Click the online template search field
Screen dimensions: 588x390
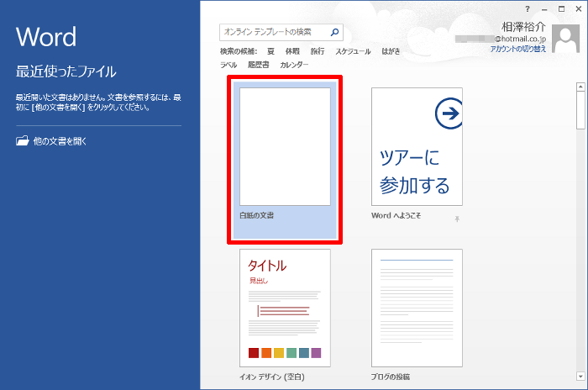281,32
